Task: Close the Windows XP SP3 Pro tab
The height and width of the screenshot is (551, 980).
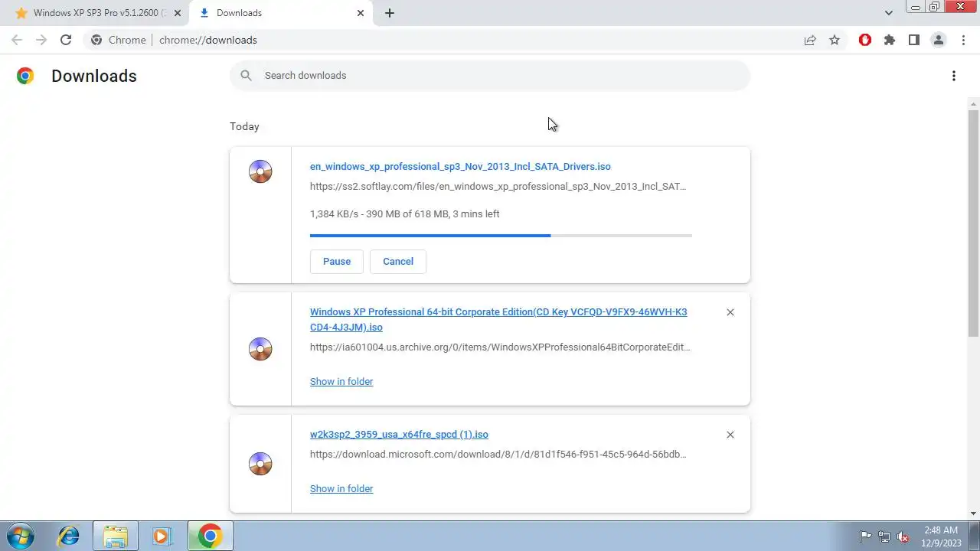Action: 178,13
